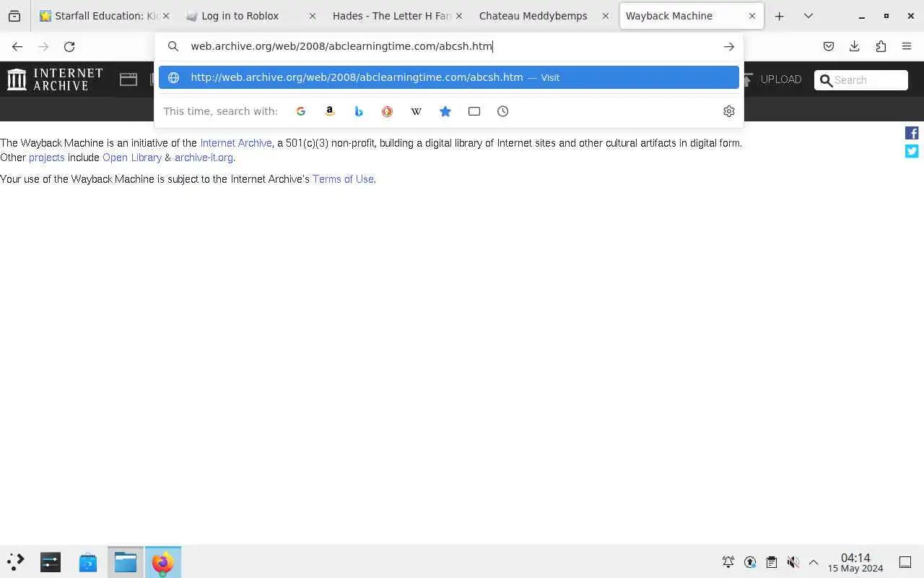Open Firefox application hamburger menu

click(x=906, y=46)
